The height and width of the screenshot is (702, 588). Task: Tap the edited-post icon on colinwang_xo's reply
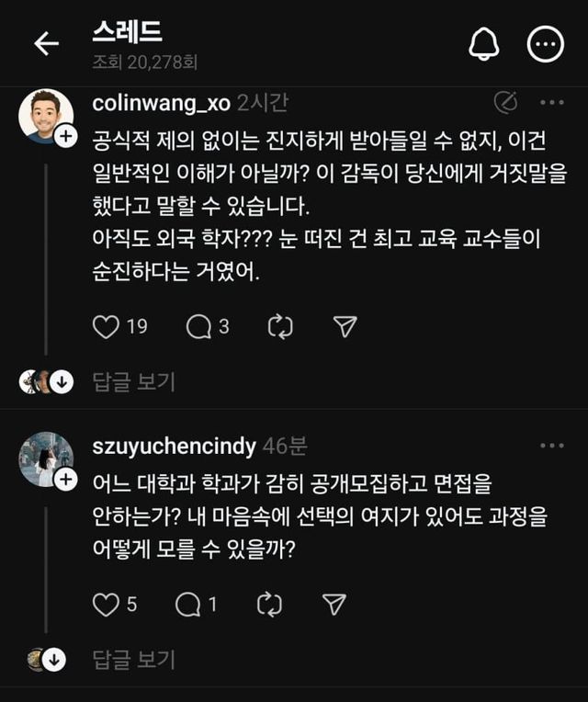coord(505,102)
